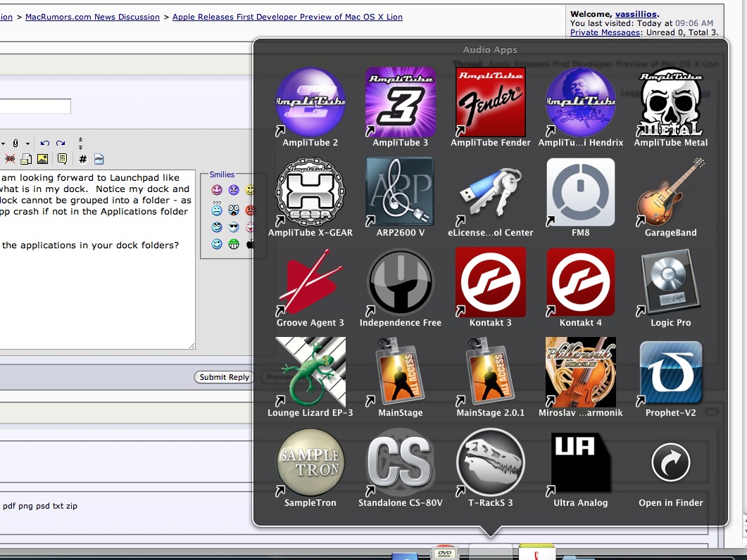Viewport: 747px width, 560px height.
Task: Insert the purple frowning smiley
Action: (x=234, y=190)
